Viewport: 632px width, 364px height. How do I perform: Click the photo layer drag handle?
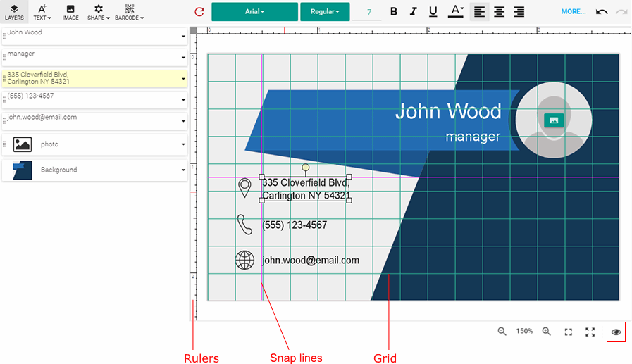[4, 144]
